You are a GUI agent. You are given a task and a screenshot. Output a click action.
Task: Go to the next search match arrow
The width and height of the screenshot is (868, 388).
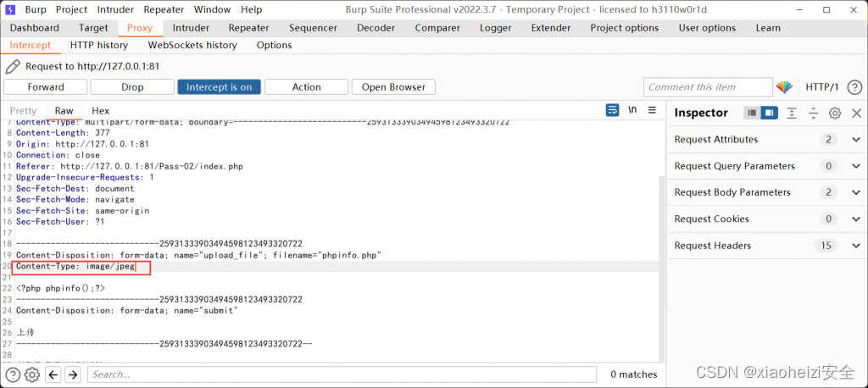coord(73,374)
